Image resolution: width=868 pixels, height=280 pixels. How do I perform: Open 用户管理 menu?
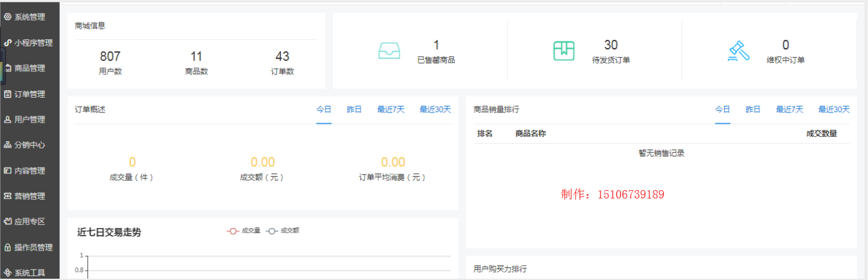30,119
